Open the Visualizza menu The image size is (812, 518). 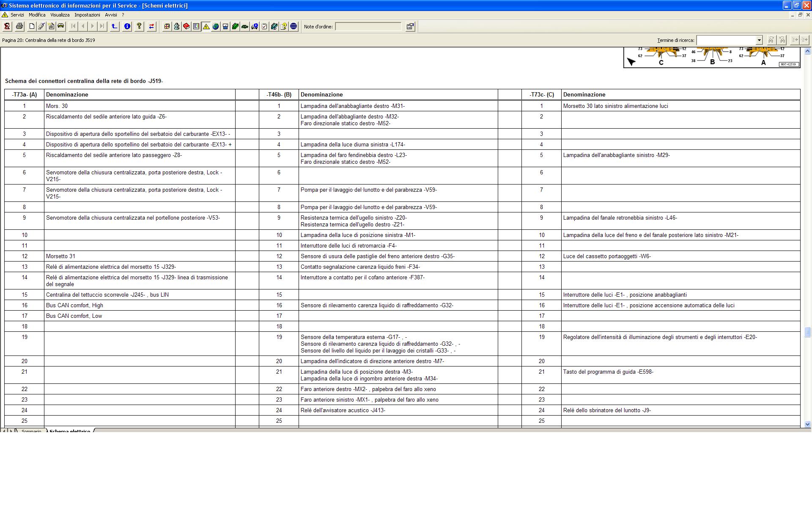pyautogui.click(x=60, y=15)
